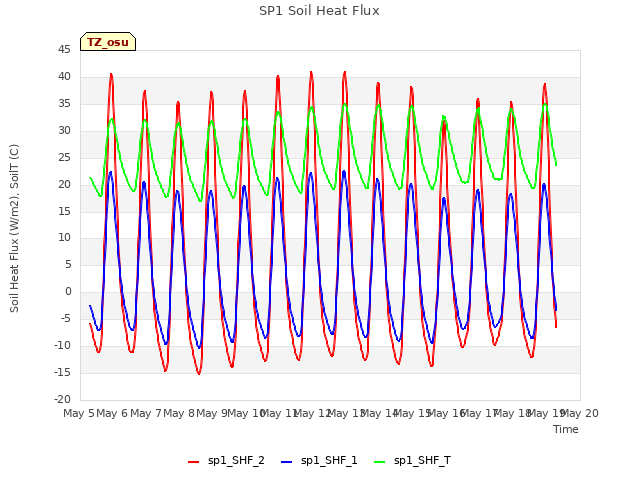640x480 pixels.
Task: Click the -15 y-axis tick label
Action: [63, 372]
